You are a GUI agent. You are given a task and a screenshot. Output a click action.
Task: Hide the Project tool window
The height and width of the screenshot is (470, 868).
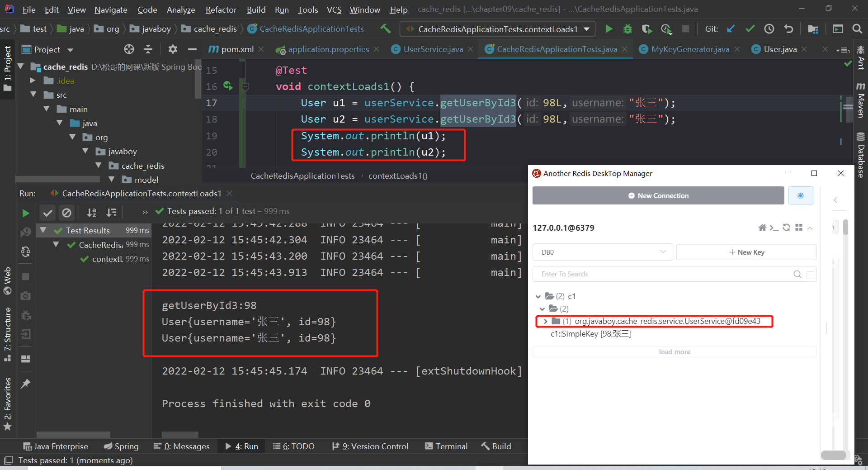coord(192,49)
